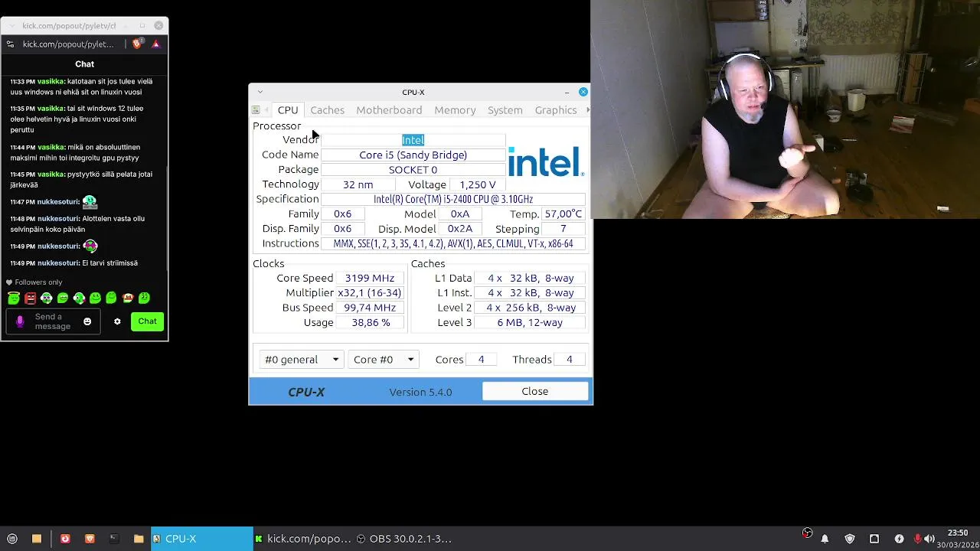Click Technology value '32 nm'
The height and width of the screenshot is (551, 980).
coord(358,184)
